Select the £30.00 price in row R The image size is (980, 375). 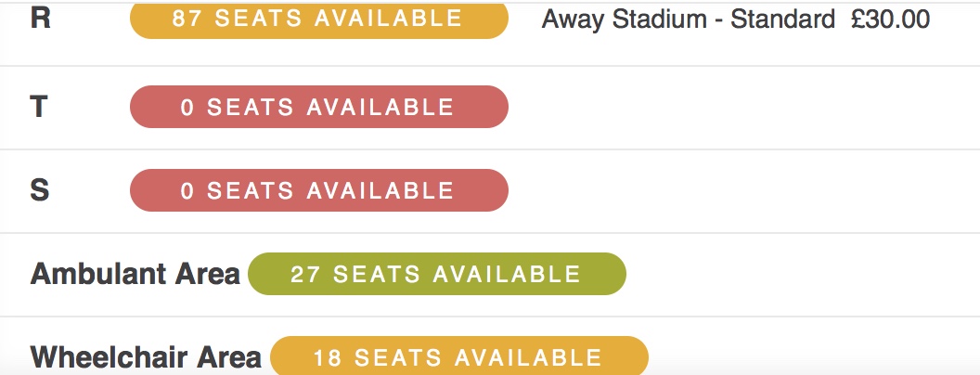click(890, 19)
